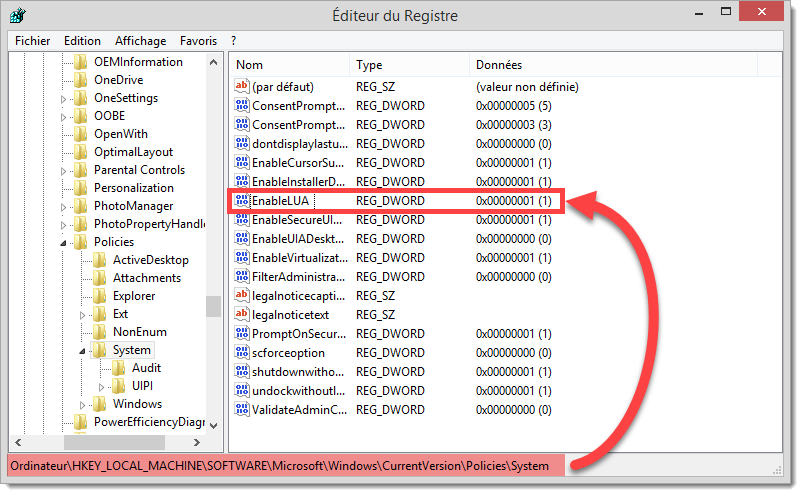This screenshot has width=802, height=495.
Task: Click tree pane horizontal scroll left arrow
Action: coord(18,442)
